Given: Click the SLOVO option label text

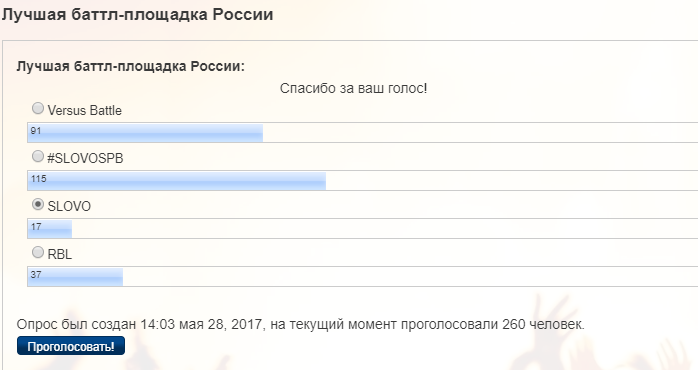Looking at the screenshot, I should (x=69, y=207).
